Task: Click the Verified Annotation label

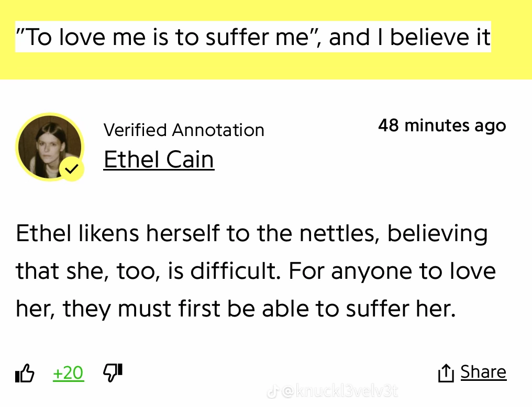Action: click(x=184, y=130)
